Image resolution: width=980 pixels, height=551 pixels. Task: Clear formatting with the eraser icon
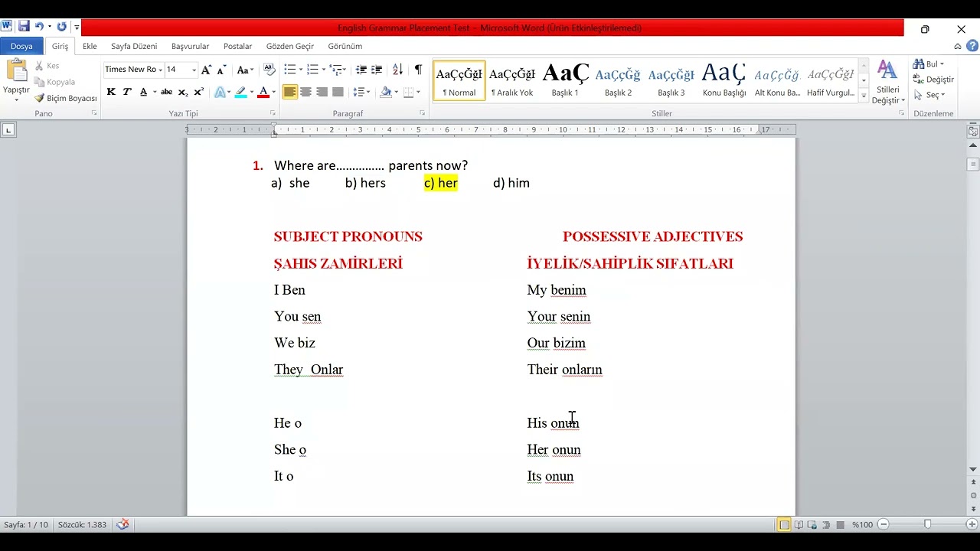[269, 70]
